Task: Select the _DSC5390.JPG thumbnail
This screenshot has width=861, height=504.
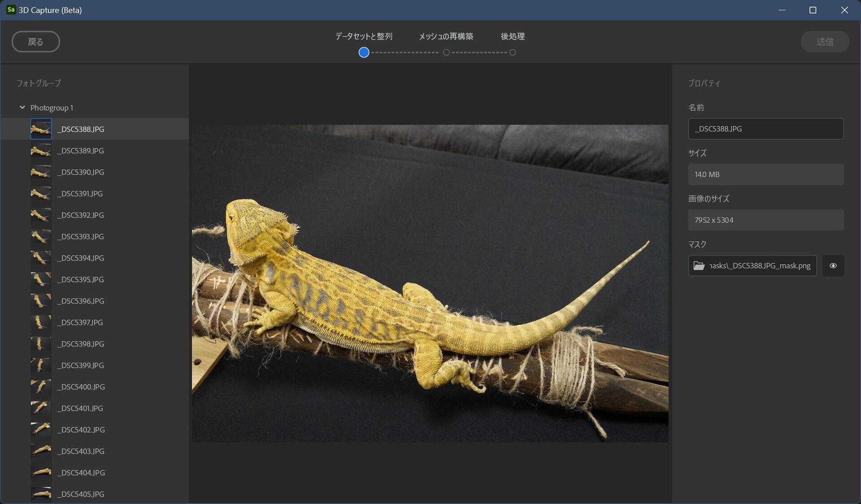Action: coord(41,172)
